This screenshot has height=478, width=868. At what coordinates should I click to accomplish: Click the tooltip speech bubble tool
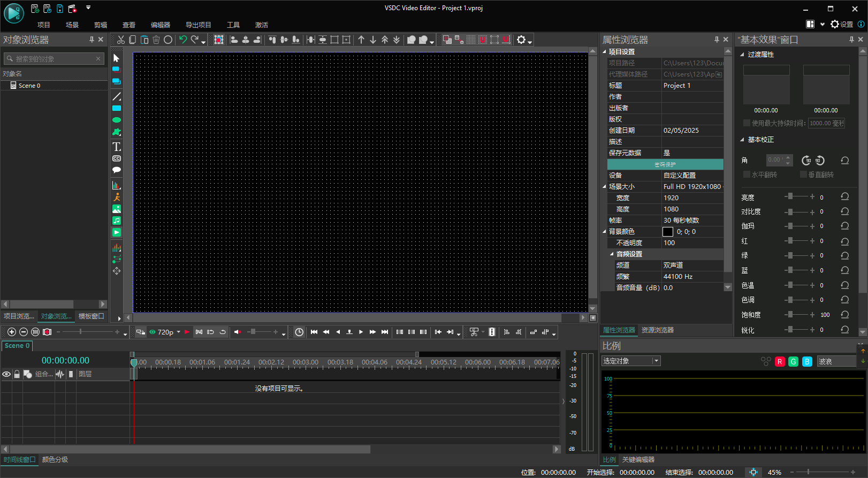117,170
